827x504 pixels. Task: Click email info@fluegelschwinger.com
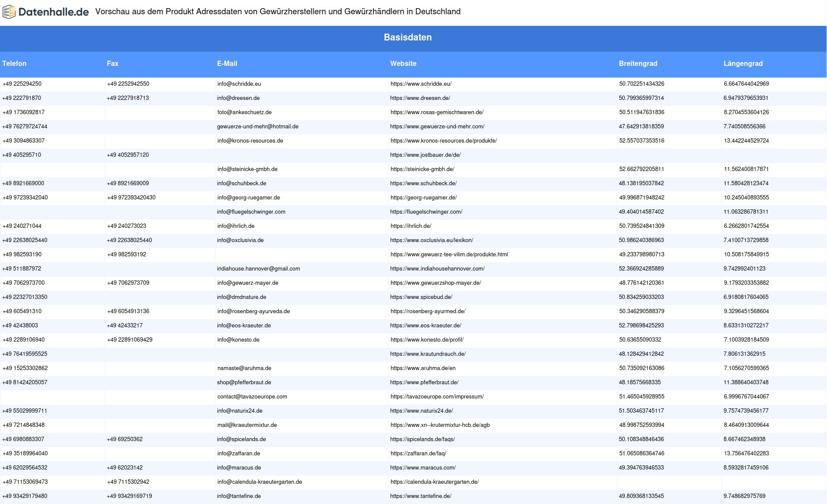point(251,212)
